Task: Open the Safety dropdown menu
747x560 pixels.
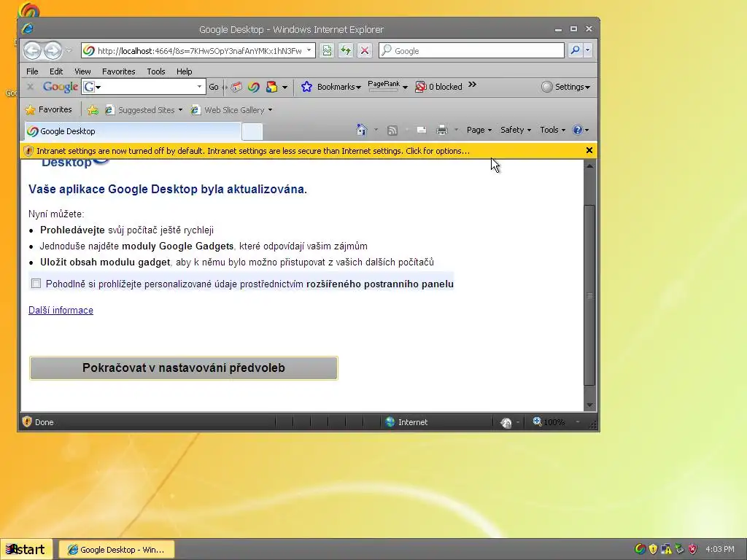Action: 516,130
